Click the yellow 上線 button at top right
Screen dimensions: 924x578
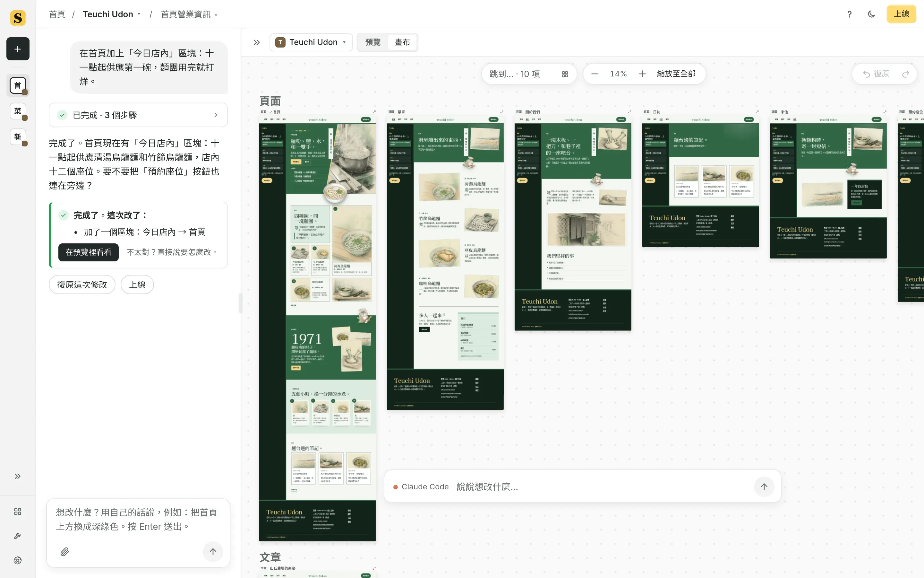pos(901,14)
